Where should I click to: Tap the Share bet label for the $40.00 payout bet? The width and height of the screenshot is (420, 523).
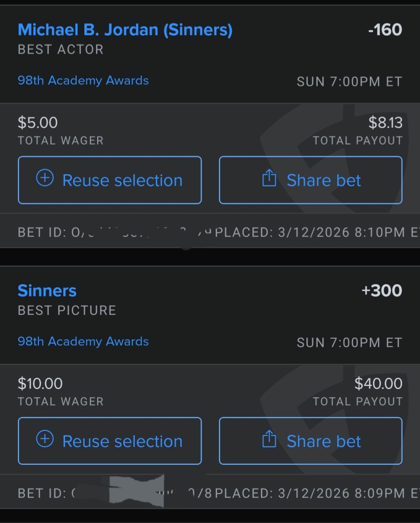(x=324, y=441)
